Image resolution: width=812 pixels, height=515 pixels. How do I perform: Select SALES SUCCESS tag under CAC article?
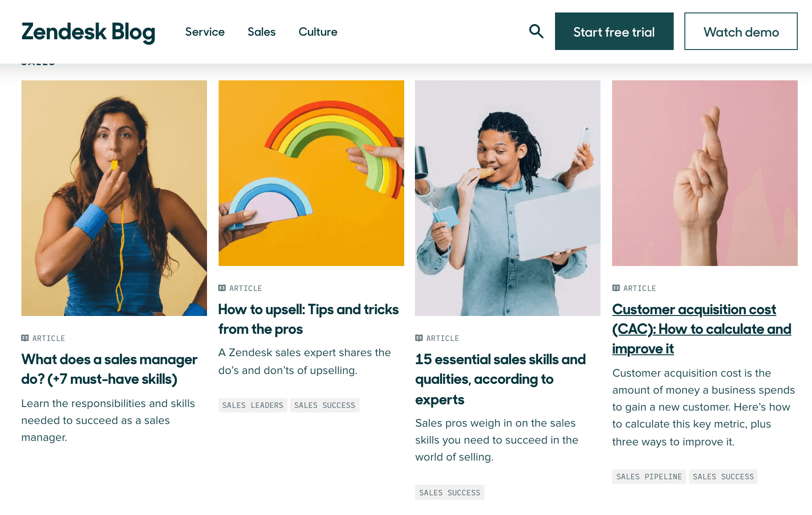click(723, 477)
